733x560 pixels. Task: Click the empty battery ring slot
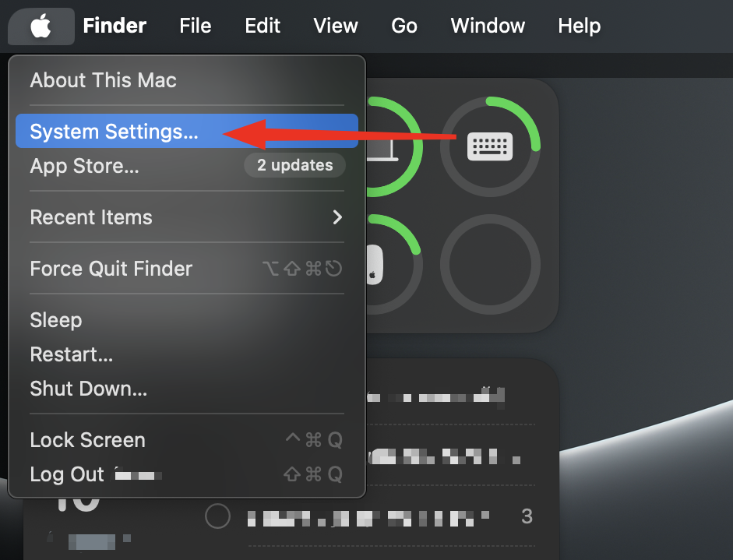point(491,264)
